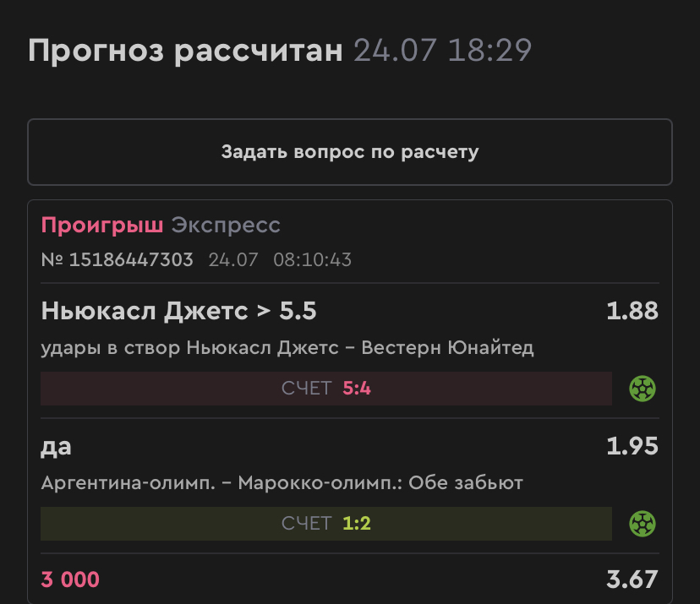Click the удары в створ match description
This screenshot has height=604, width=700.
[287, 348]
